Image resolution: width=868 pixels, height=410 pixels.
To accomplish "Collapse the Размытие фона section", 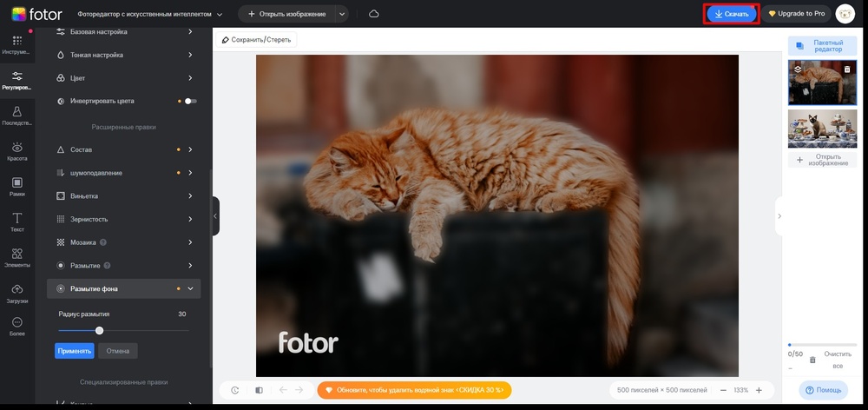I will point(124,288).
